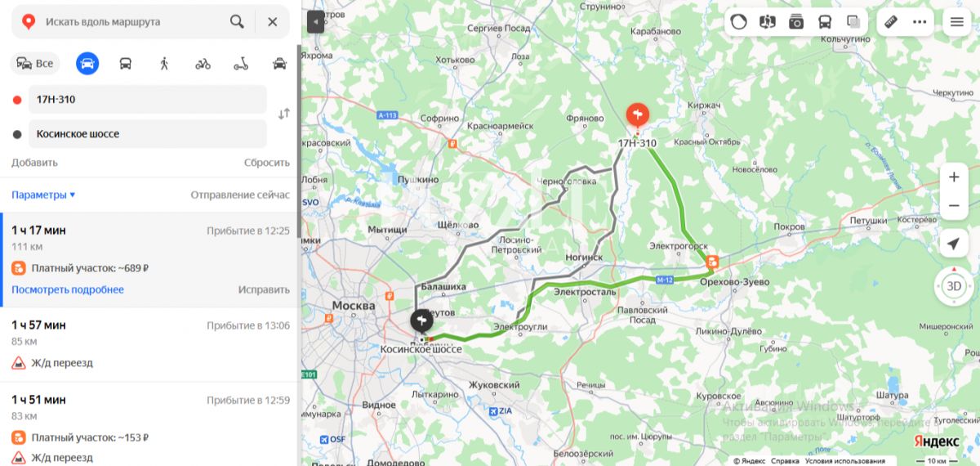Open the hamburger main menu

(956, 22)
